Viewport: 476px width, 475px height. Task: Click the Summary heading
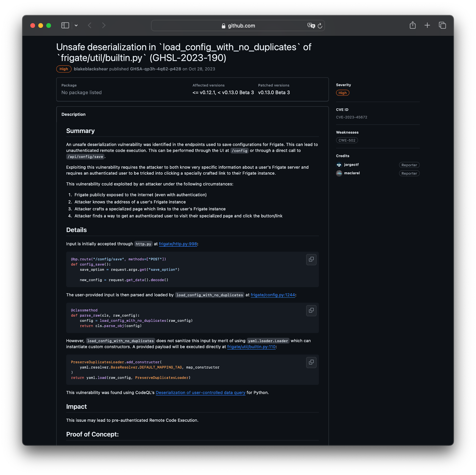(80, 131)
